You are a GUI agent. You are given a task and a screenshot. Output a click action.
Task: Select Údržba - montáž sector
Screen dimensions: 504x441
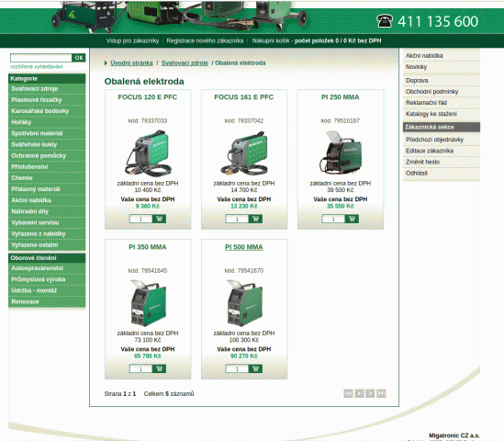point(47,290)
